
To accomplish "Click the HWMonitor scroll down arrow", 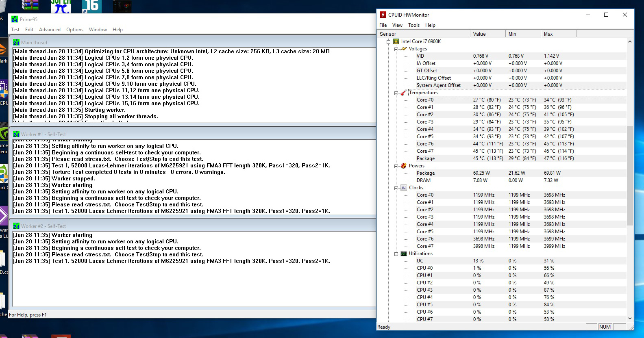I will click(630, 319).
